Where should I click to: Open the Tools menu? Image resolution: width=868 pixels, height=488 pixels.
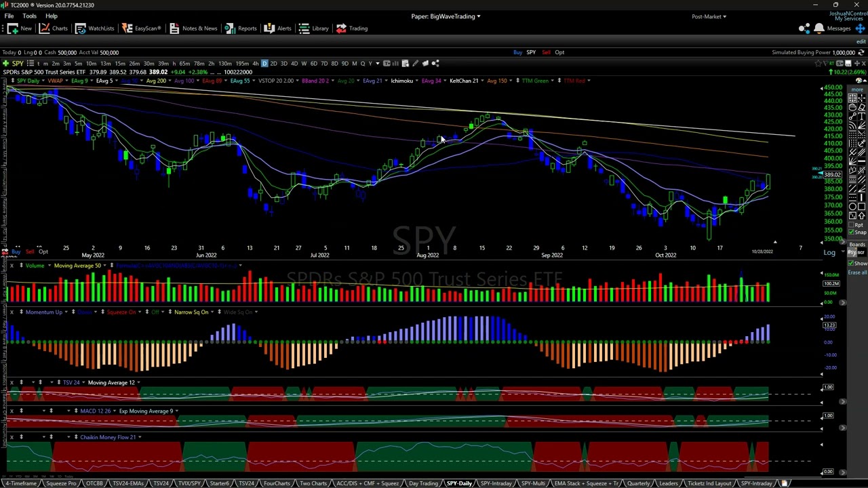[x=29, y=16]
